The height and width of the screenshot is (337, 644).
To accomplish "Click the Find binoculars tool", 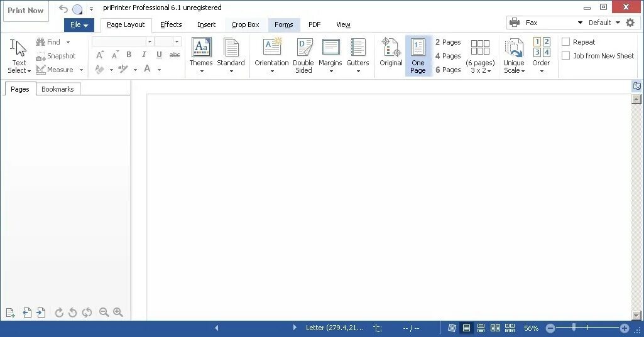I will (x=48, y=42).
